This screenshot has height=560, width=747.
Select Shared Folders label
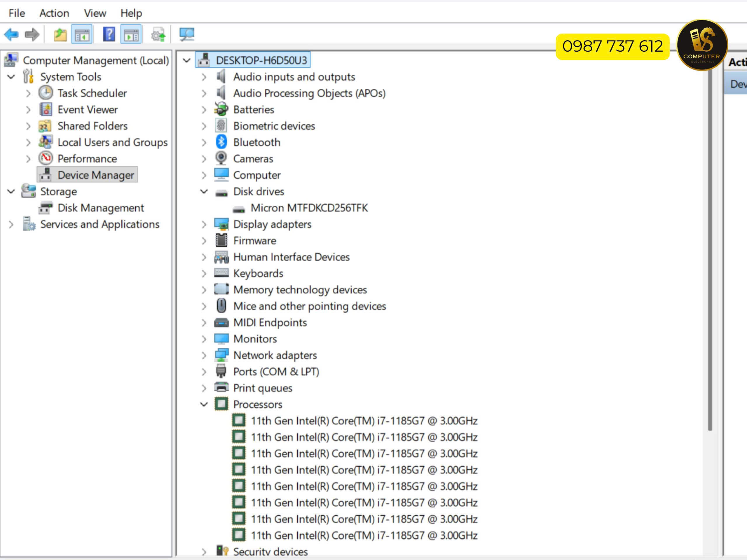tap(92, 126)
